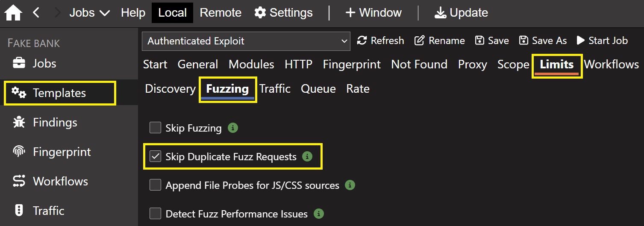Screen dimensions: 644x226
Task: Show info for Detect Fuzz Performance Issues
Action: (x=318, y=214)
